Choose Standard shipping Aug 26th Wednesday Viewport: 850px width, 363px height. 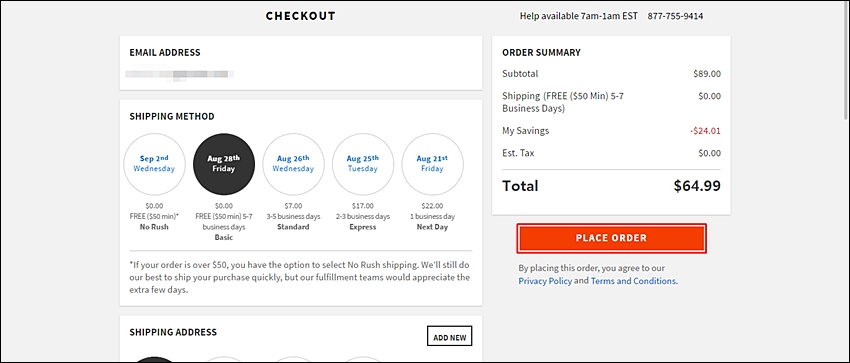coord(293,164)
